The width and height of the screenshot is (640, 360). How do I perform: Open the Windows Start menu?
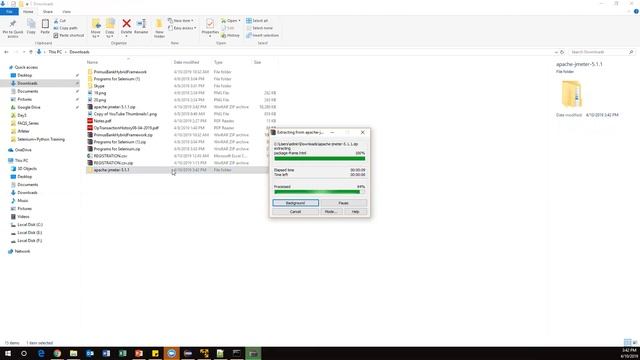(x=8, y=353)
